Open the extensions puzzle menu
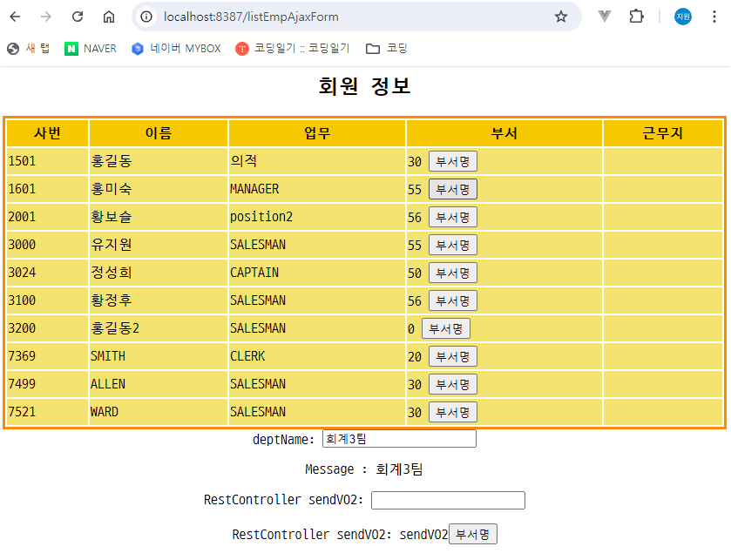 (636, 17)
